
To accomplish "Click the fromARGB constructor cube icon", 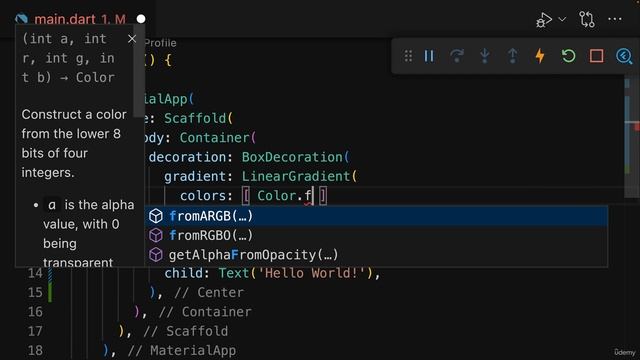I will coord(156,216).
